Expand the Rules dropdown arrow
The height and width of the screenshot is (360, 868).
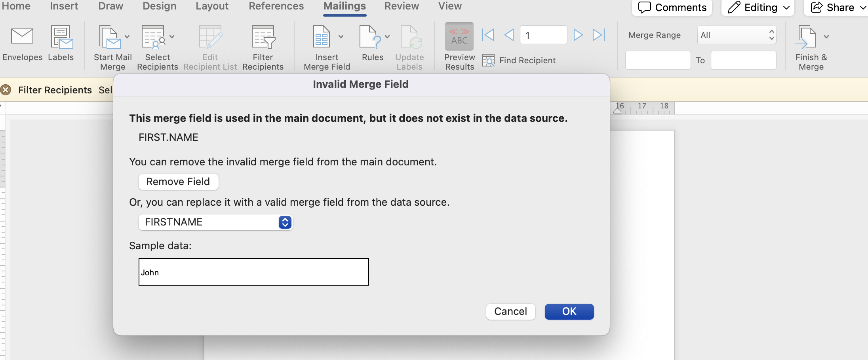tap(387, 37)
